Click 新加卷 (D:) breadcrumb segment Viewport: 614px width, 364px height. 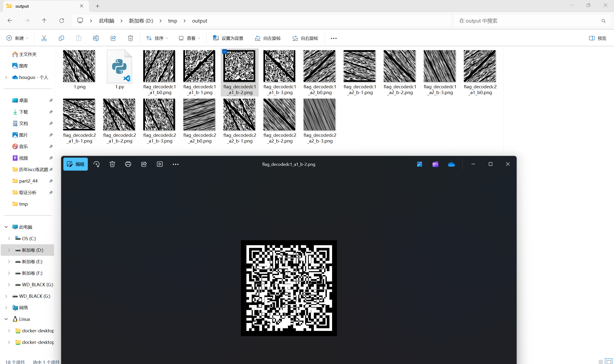[141, 21]
